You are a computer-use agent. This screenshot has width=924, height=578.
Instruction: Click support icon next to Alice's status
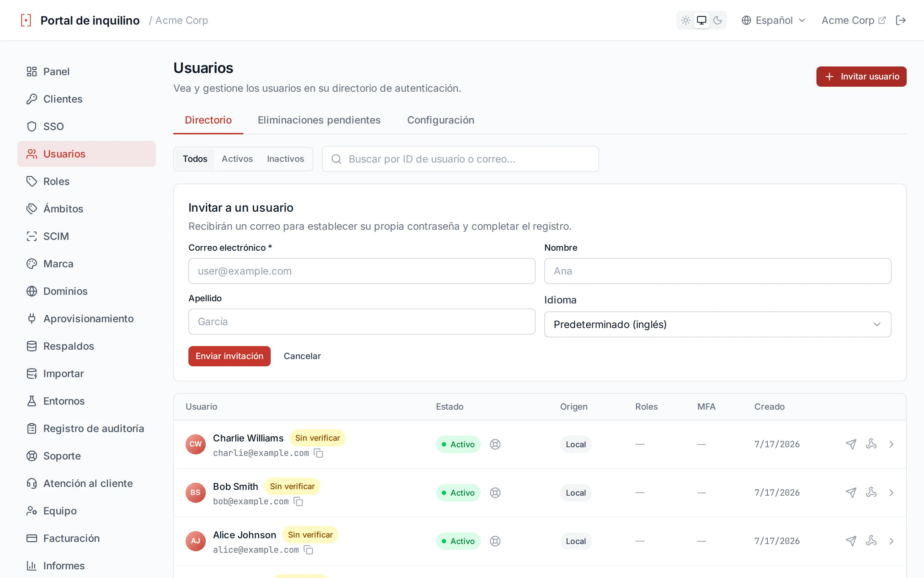click(x=495, y=541)
